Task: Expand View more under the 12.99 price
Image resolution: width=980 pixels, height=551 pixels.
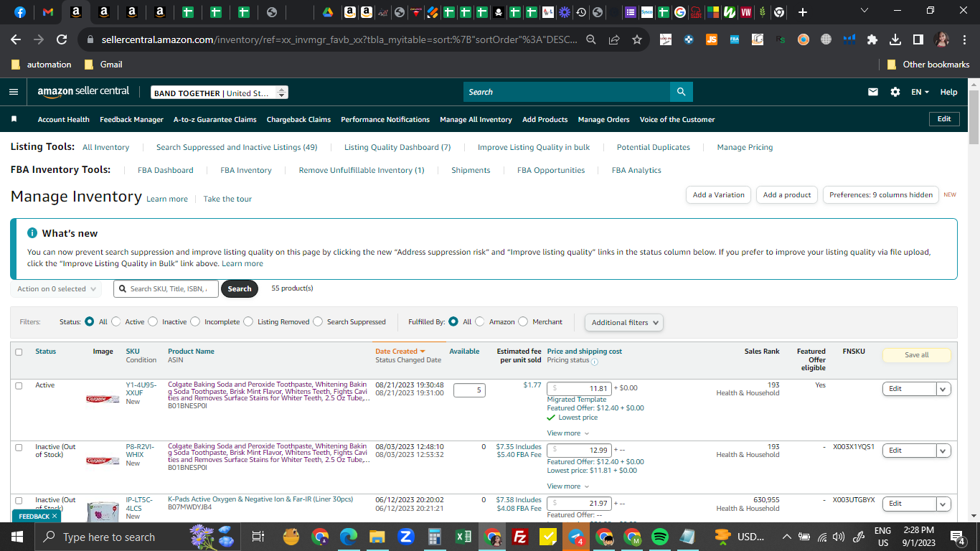Action: point(567,486)
